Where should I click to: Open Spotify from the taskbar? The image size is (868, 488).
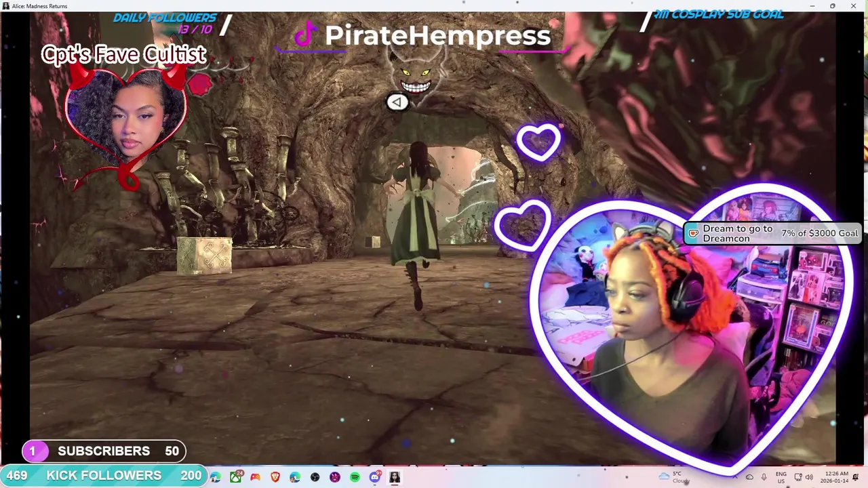pyautogui.click(x=355, y=477)
